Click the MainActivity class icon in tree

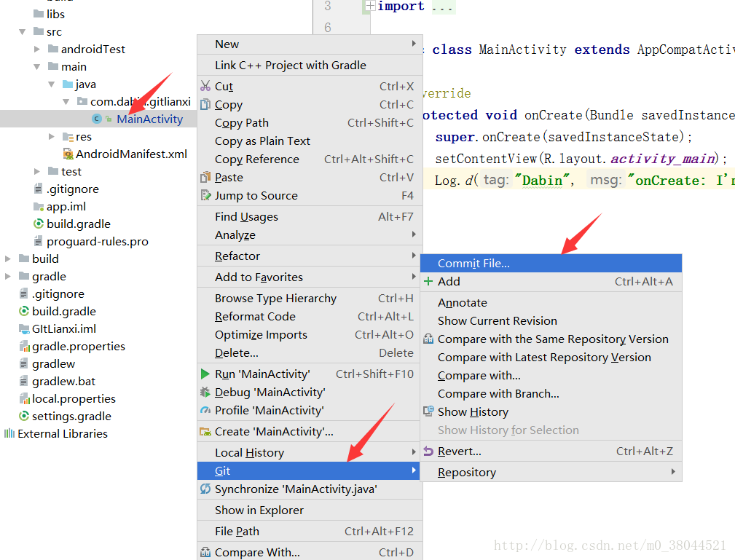(x=97, y=119)
